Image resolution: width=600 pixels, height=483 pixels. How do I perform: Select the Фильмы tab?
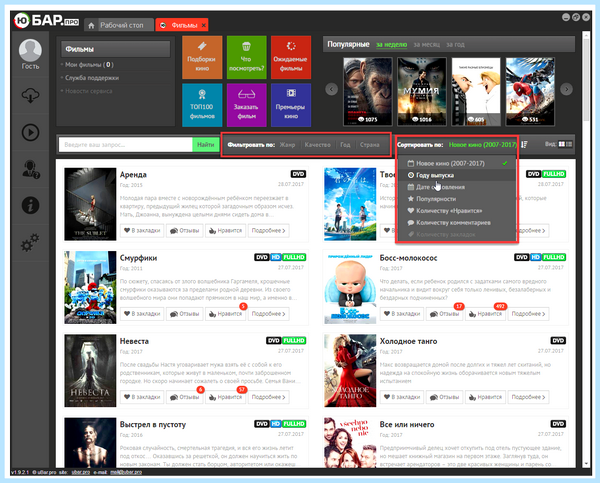pyautogui.click(x=184, y=25)
